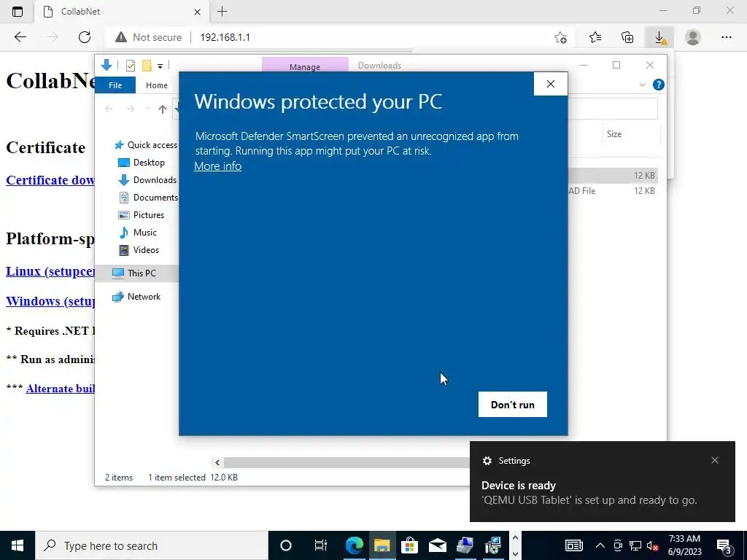Image resolution: width=747 pixels, height=560 pixels.
Task: Select the CollabNet browser tab
Action: (x=122, y=12)
